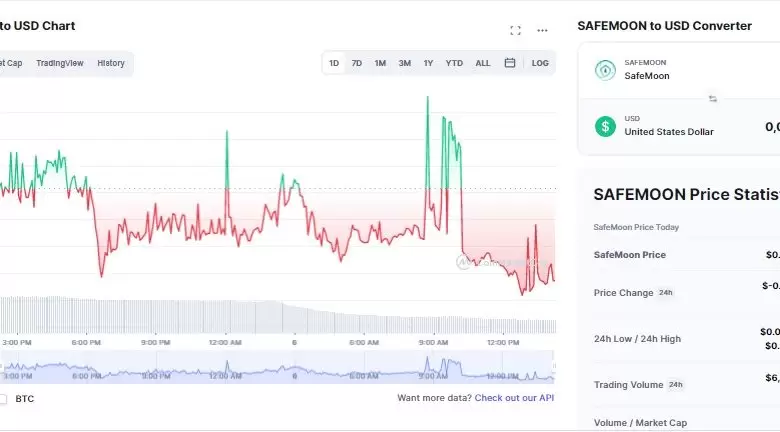Screen dimensions: 780x432
Task: Enable the BTC comparison checkbox
Action: [3, 398]
